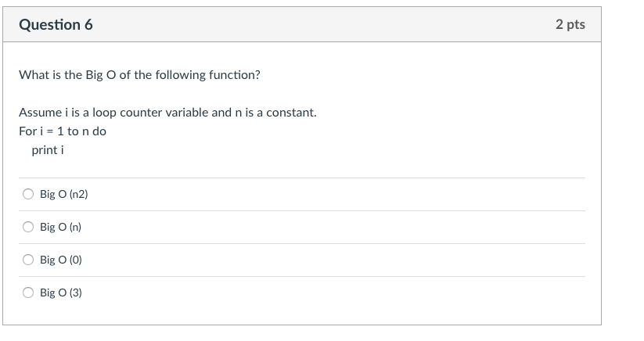Mark the Big O (3) radio button
Viewport: 644px width, 341px height.
coord(28,293)
